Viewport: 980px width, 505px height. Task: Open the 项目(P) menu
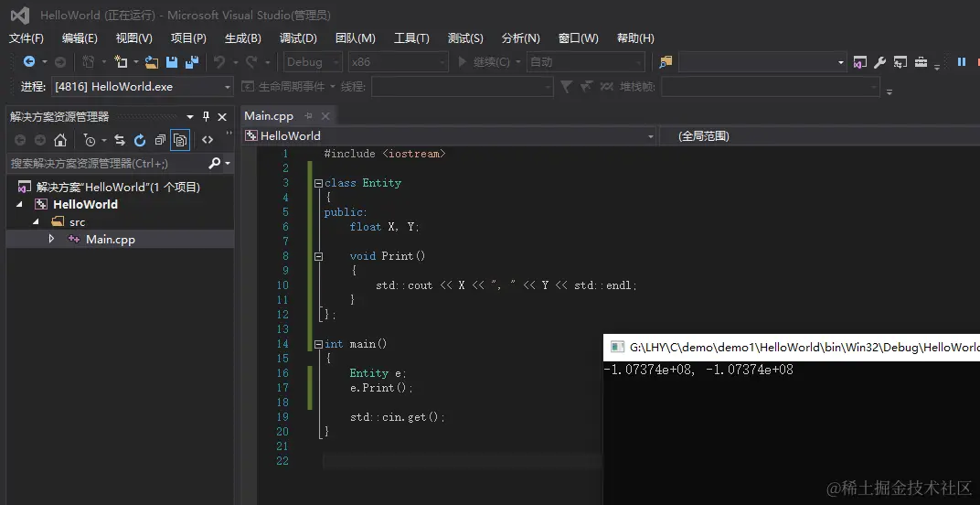(x=188, y=38)
